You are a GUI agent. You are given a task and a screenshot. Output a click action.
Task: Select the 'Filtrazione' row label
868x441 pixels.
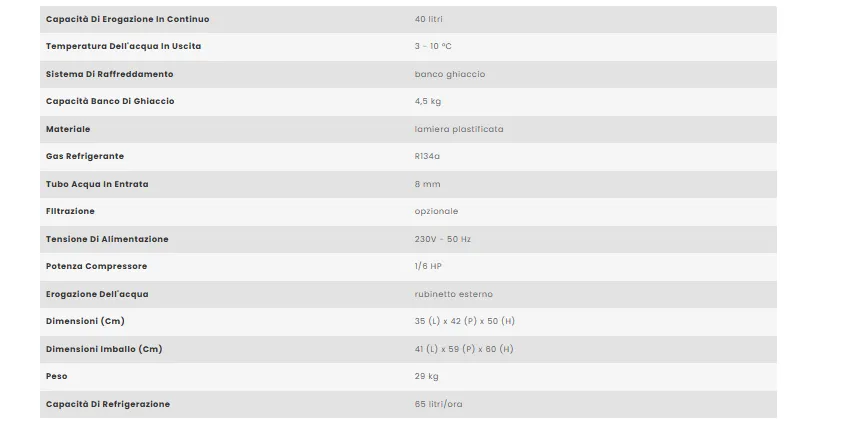pyautogui.click(x=70, y=212)
